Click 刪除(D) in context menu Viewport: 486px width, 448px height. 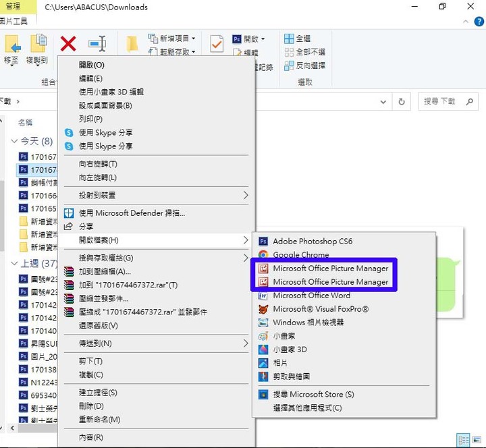[156, 406]
